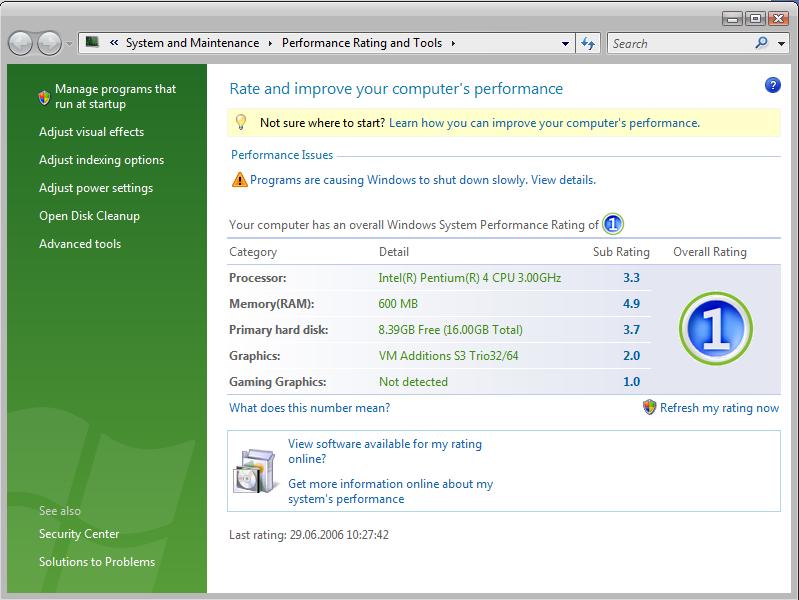Click the 3.3 processor sub rating
799x600 pixels.
[x=631, y=278]
